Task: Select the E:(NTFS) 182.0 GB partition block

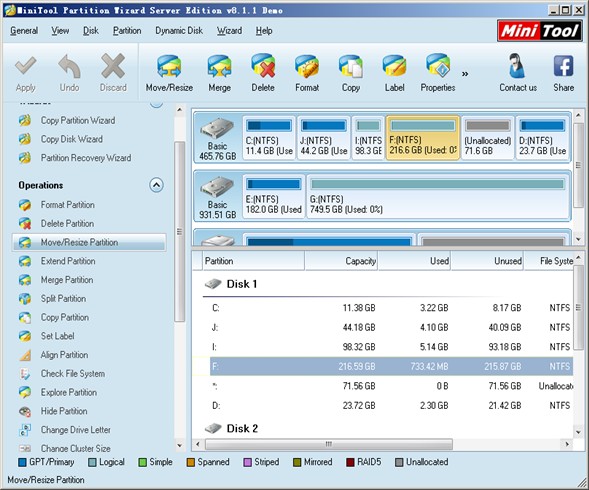Action: pos(274,196)
